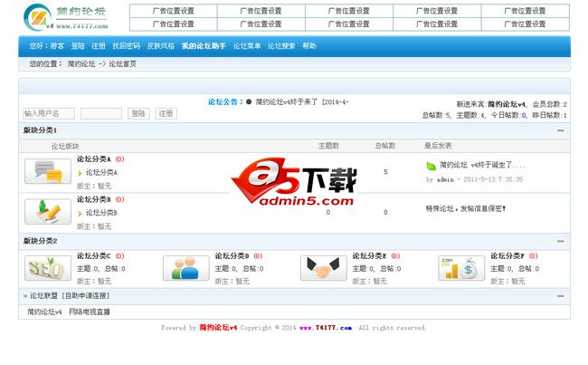Open the 论坛分类E forum title
588x365 pixels.
point(369,256)
